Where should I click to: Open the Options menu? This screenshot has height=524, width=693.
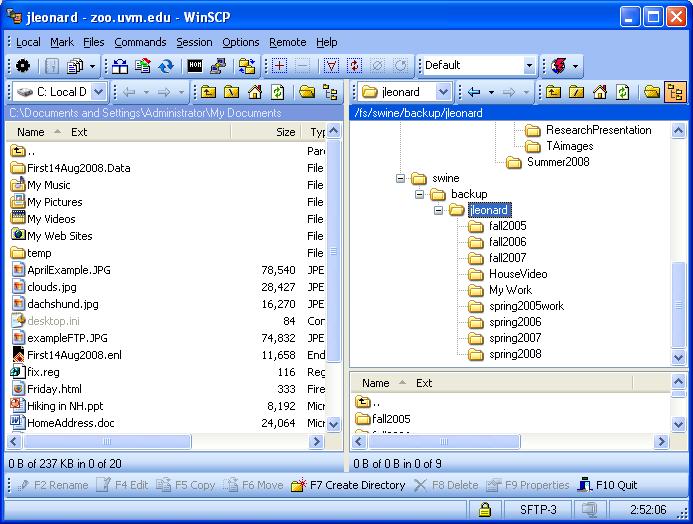click(x=241, y=42)
